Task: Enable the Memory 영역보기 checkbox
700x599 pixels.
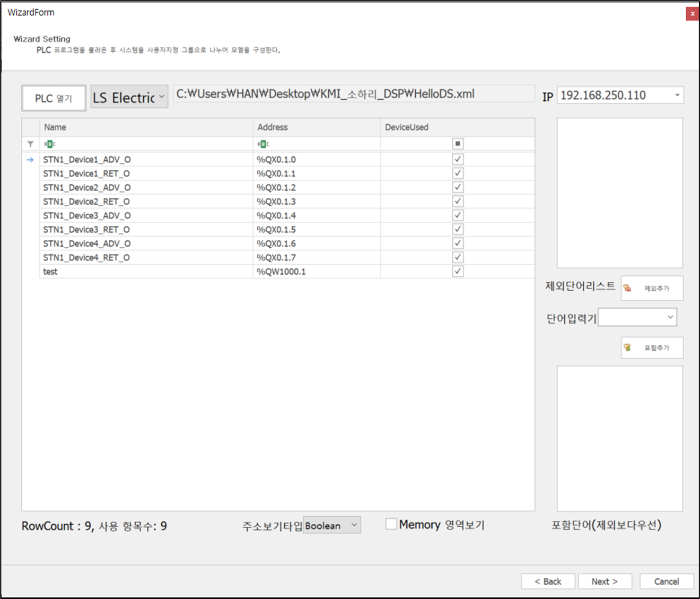Action: (x=391, y=524)
